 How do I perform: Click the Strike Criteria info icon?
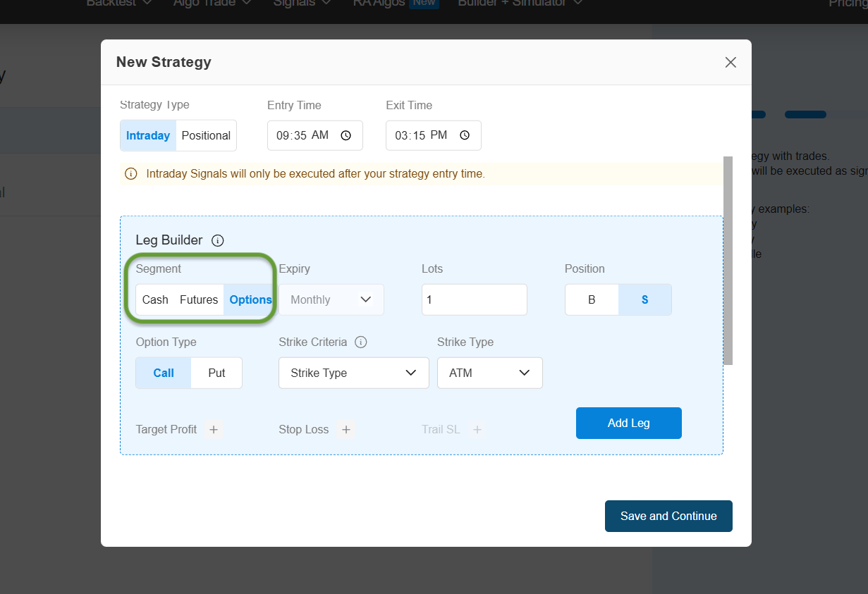(361, 342)
